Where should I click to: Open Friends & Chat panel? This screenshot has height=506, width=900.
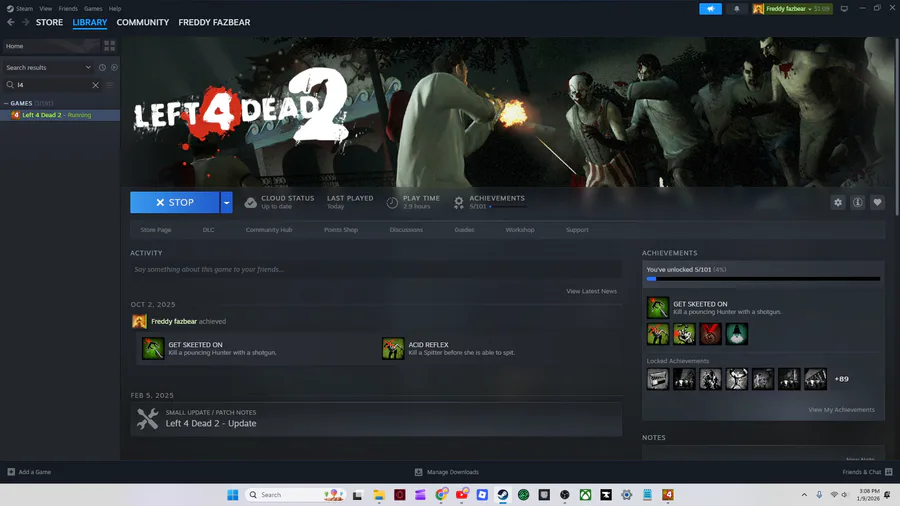867,472
